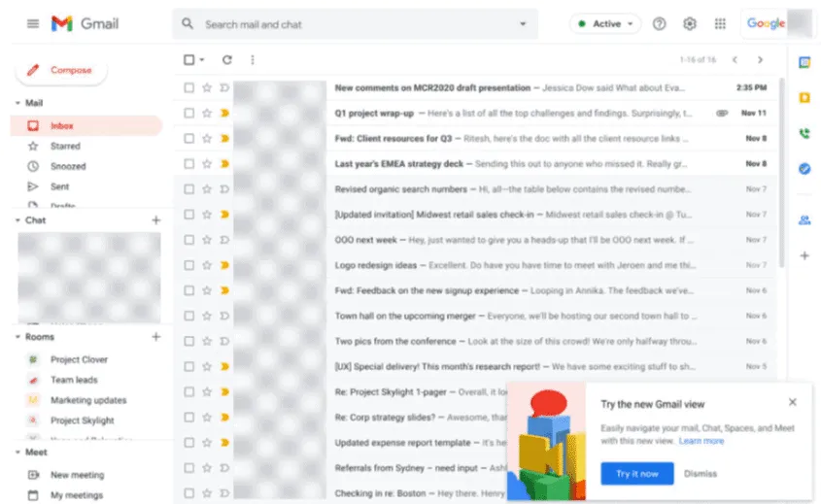This screenshot has height=504, width=821.
Task: Click the Compose button
Action: coord(60,71)
